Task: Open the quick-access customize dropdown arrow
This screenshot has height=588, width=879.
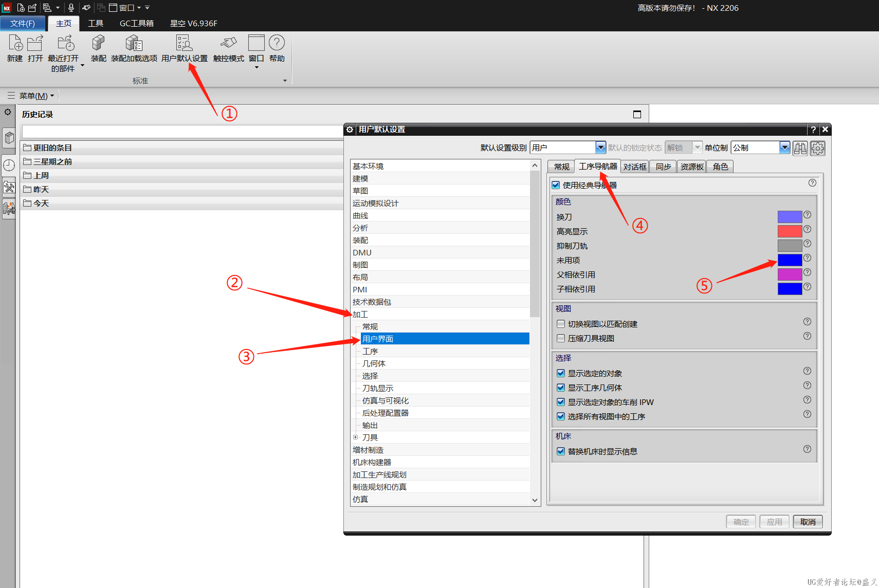Action: pyautogui.click(x=148, y=8)
